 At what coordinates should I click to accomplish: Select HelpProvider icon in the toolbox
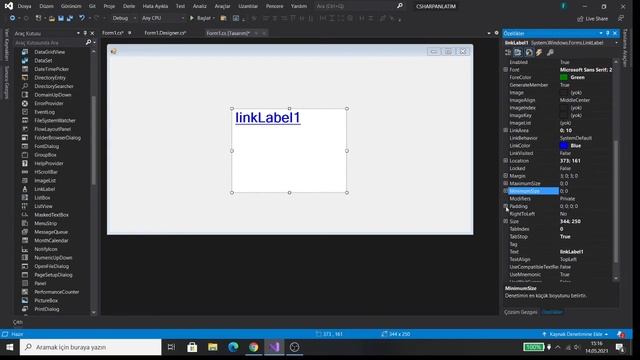pyautogui.click(x=25, y=163)
